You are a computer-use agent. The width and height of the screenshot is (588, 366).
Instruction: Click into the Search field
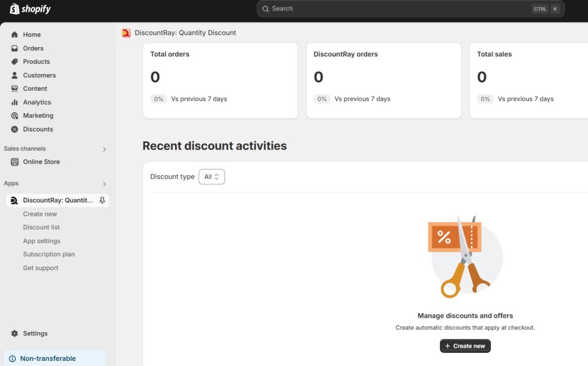click(396, 9)
